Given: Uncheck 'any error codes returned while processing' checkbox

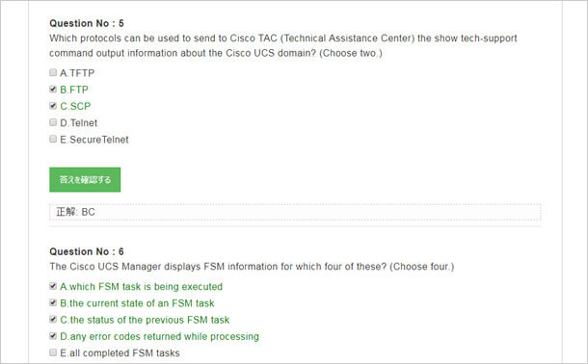Looking at the screenshot, I should tap(53, 336).
